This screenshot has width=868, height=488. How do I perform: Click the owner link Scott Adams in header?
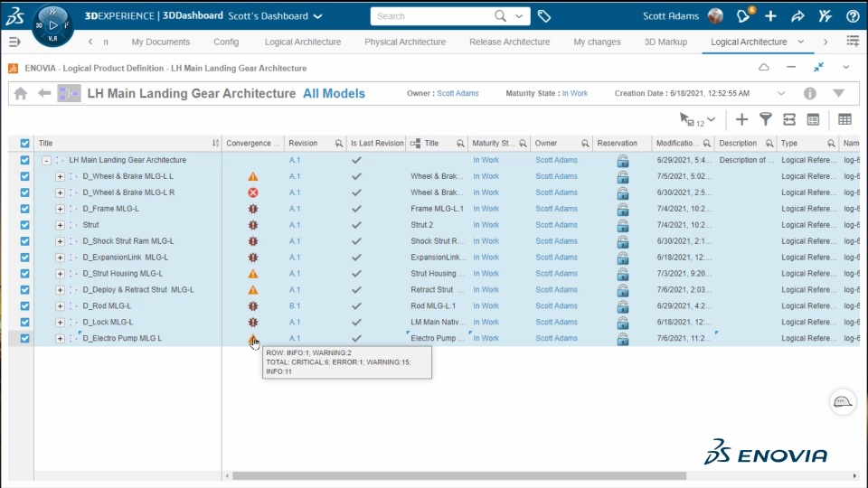click(x=458, y=93)
